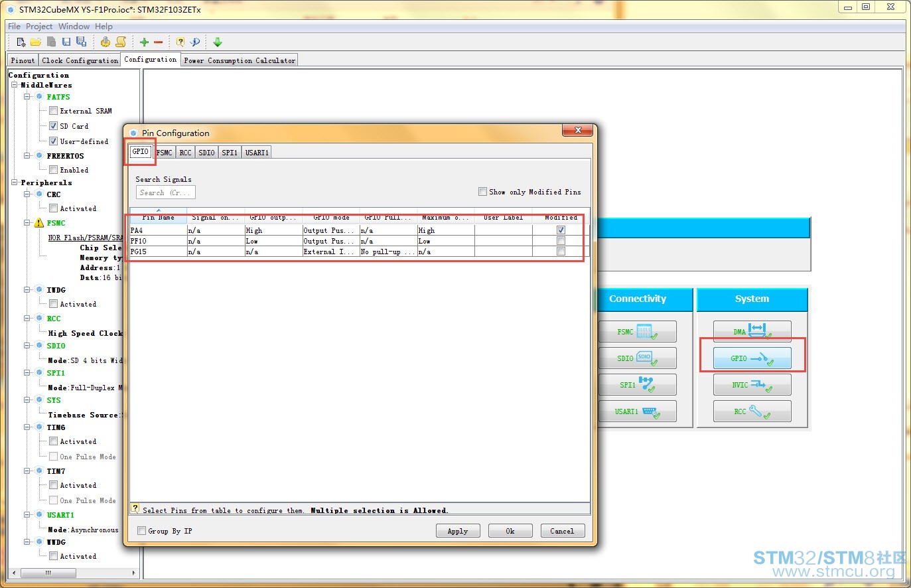Click the cube icon beside IWDG
The image size is (911, 588).
click(x=39, y=290)
